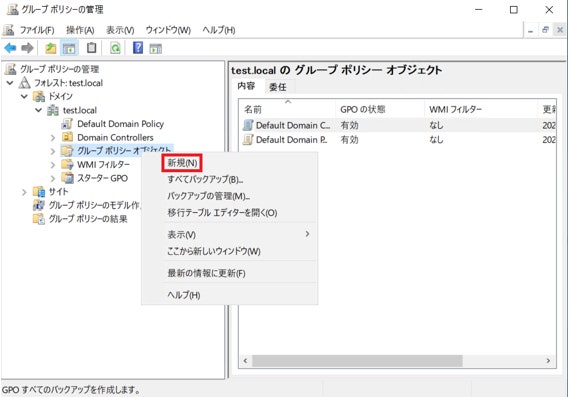The image size is (570, 397).
Task: Click the Domain Controllers OU icon
Action: pos(67,137)
